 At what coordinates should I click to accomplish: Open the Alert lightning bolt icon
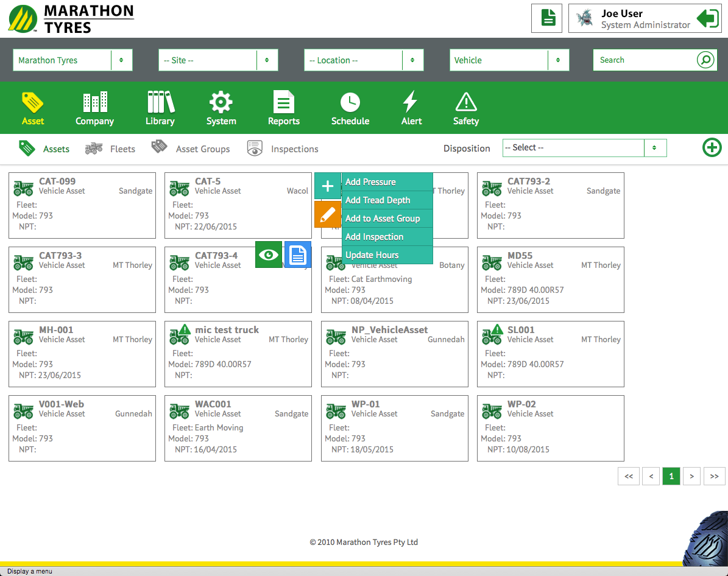(411, 102)
